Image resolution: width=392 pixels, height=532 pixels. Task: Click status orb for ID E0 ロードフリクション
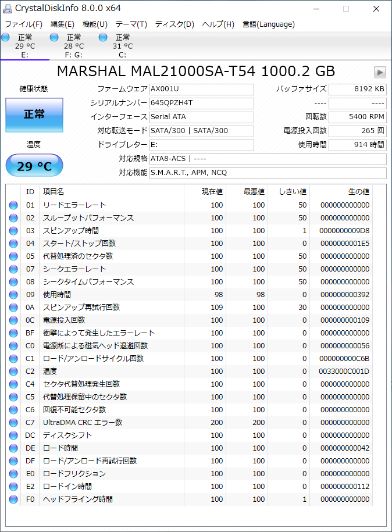coord(13,474)
